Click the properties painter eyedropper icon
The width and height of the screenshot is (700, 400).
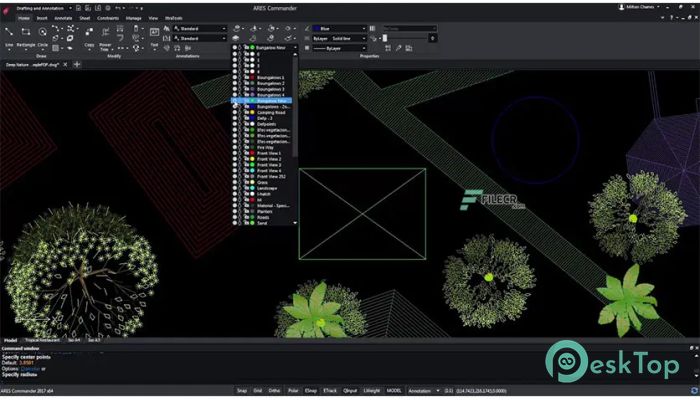398,48
